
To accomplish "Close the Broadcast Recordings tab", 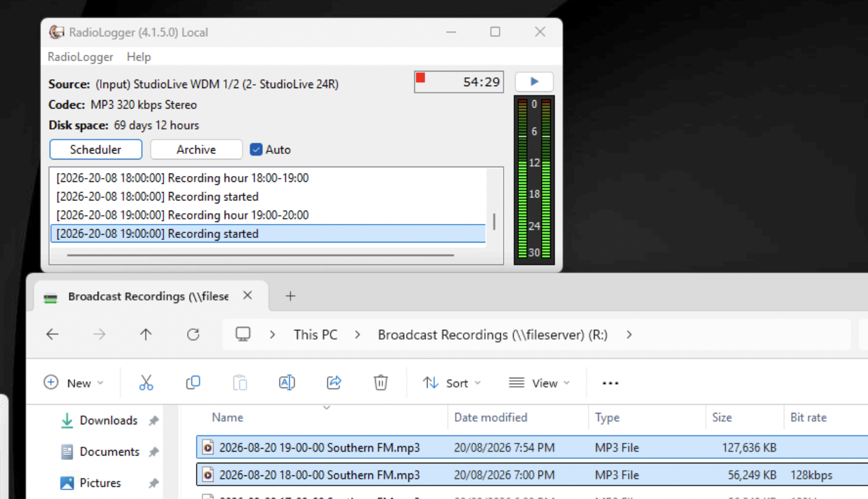I will 248,295.
